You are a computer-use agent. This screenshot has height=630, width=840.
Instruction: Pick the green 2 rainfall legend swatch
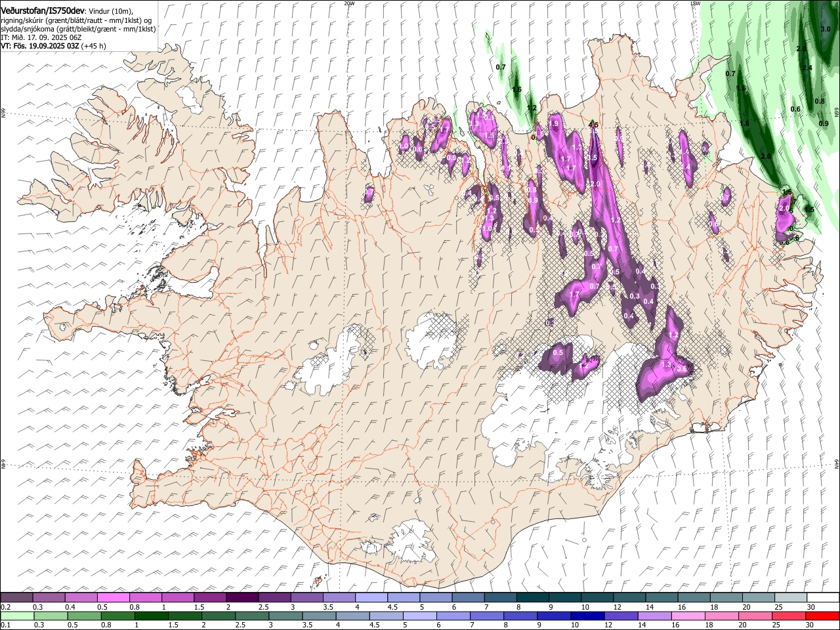218,616
